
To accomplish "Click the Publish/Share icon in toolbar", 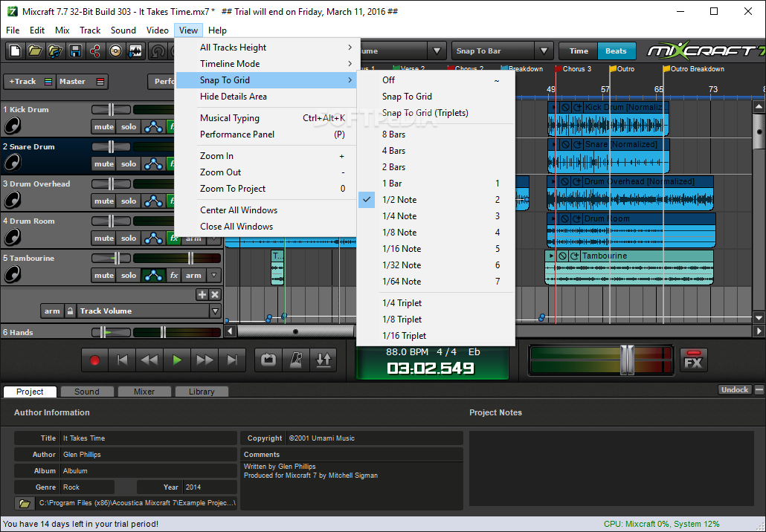I will point(95,51).
